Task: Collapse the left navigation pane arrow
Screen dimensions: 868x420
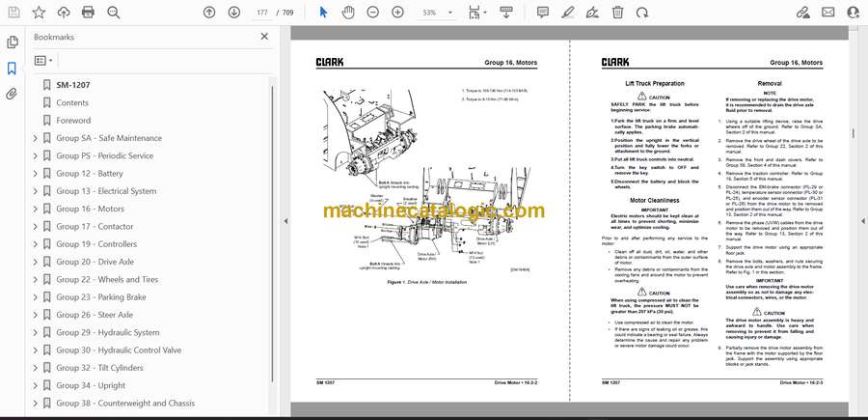Action: pos(285,221)
